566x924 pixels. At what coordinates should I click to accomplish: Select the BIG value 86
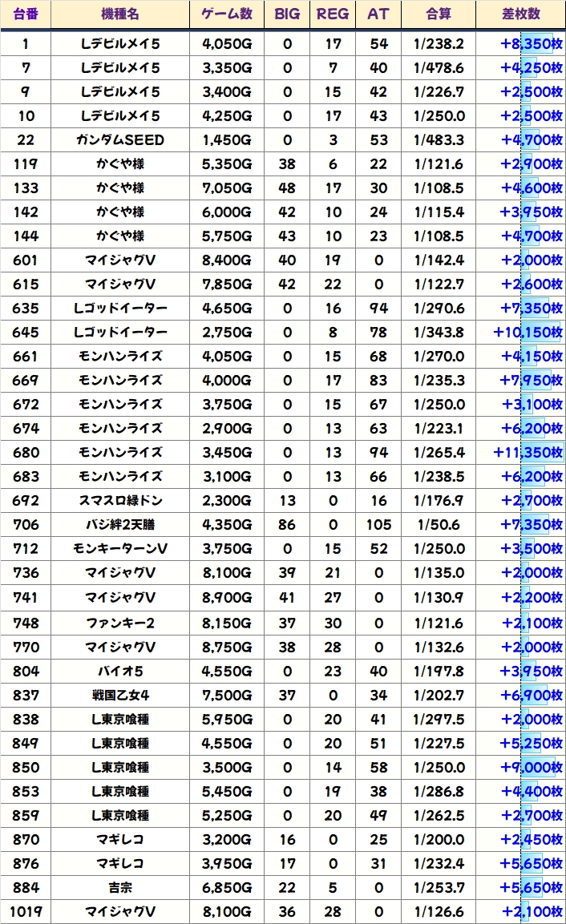click(x=287, y=524)
